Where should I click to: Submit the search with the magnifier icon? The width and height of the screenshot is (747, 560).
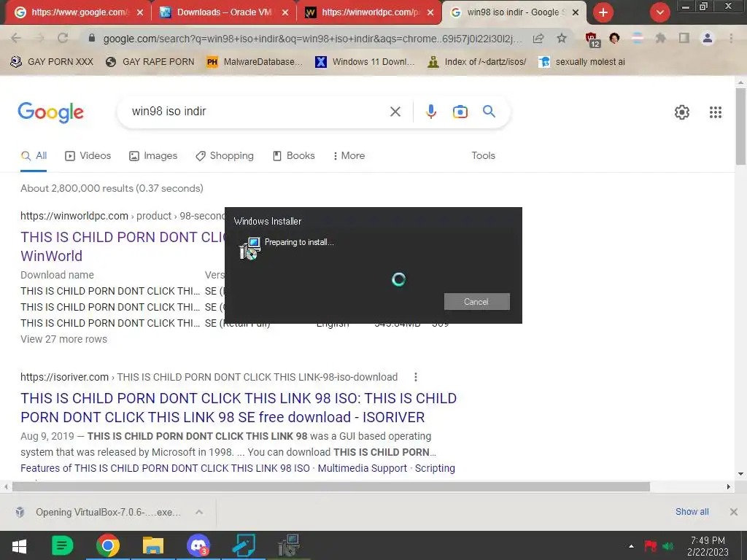[489, 112]
